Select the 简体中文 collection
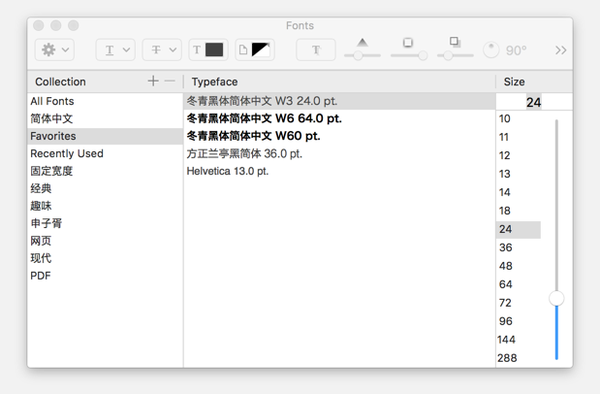This screenshot has height=394, width=600. pyautogui.click(x=105, y=119)
